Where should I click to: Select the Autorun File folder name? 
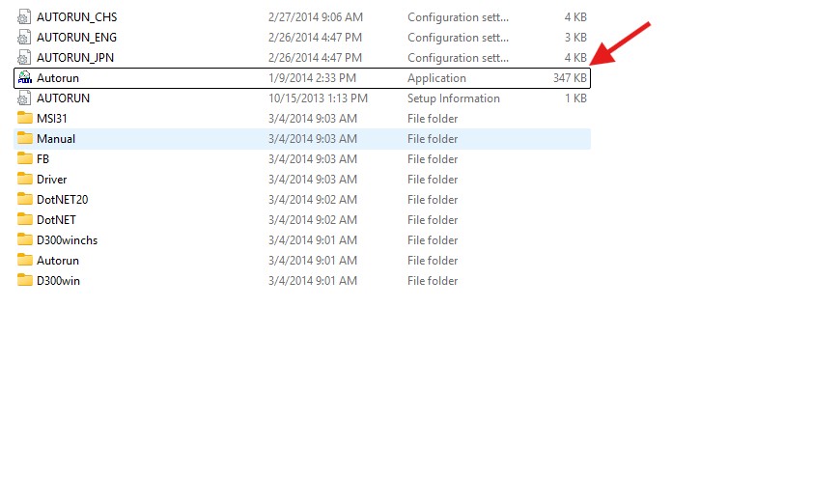(58, 261)
